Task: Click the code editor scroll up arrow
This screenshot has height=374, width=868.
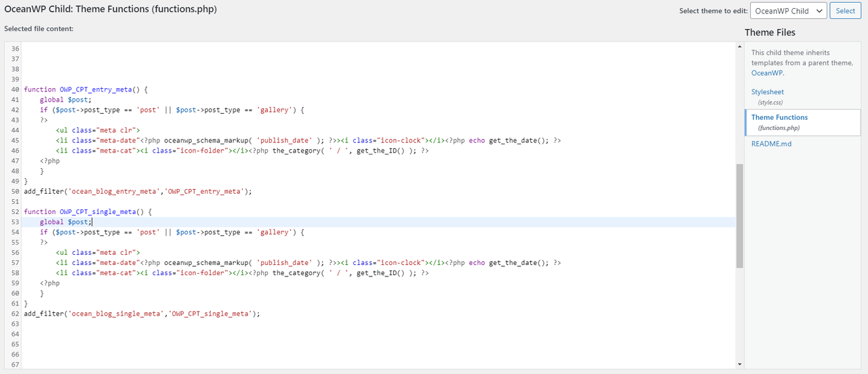Action: (740, 47)
